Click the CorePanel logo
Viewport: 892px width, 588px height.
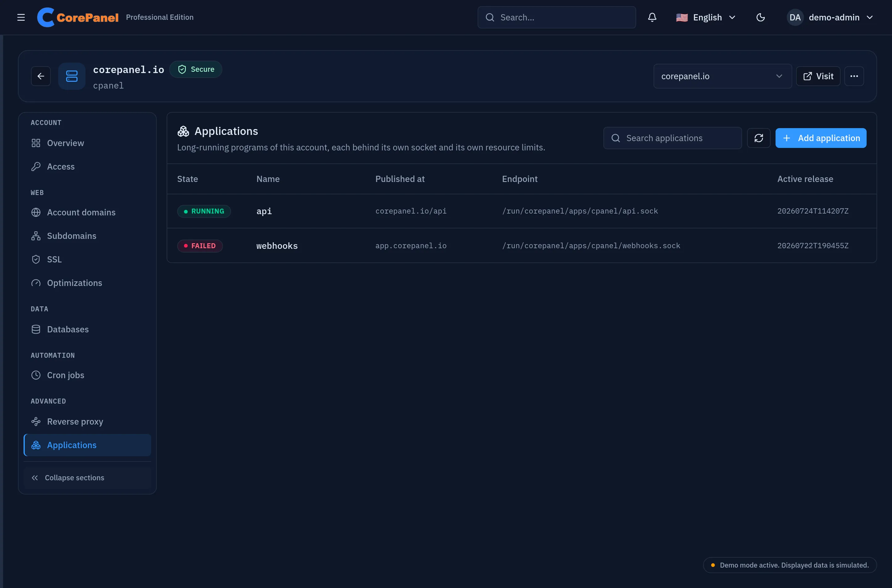(x=78, y=17)
